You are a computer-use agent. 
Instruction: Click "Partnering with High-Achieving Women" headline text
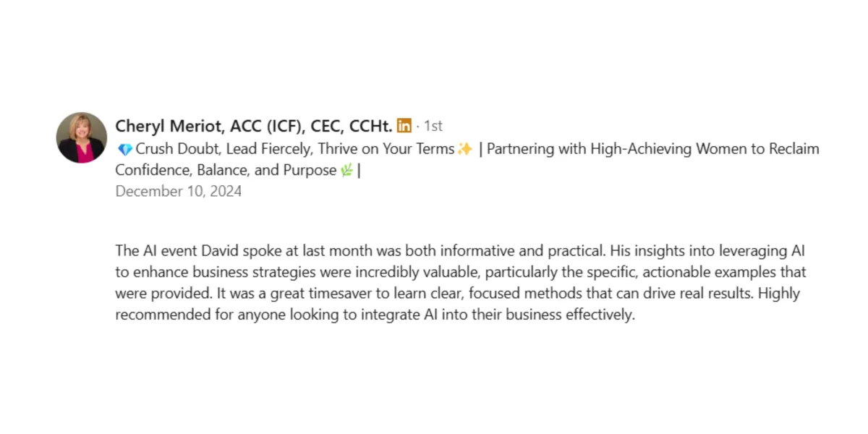coord(590,150)
